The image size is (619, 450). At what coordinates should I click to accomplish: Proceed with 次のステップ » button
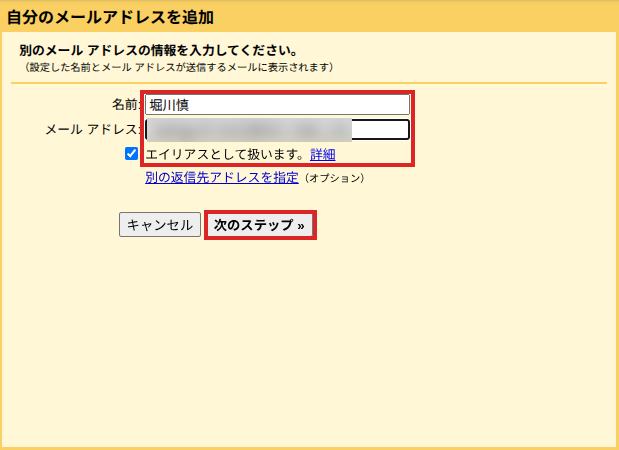click(260, 225)
